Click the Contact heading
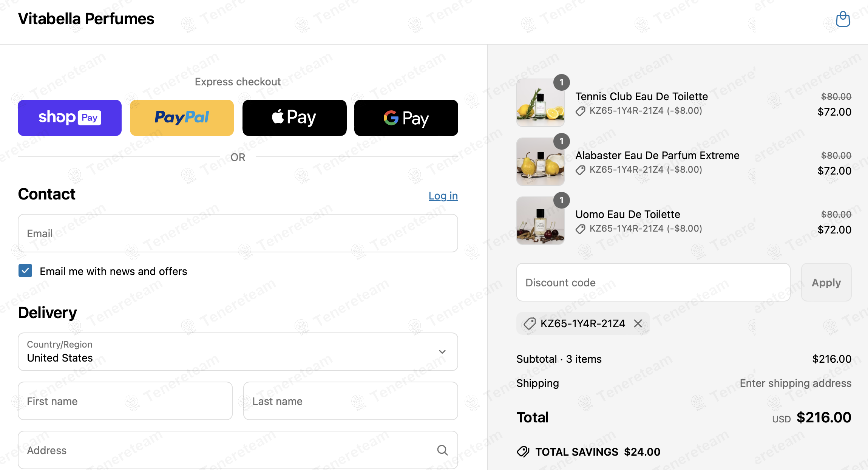Image resolution: width=868 pixels, height=470 pixels. [x=46, y=194]
